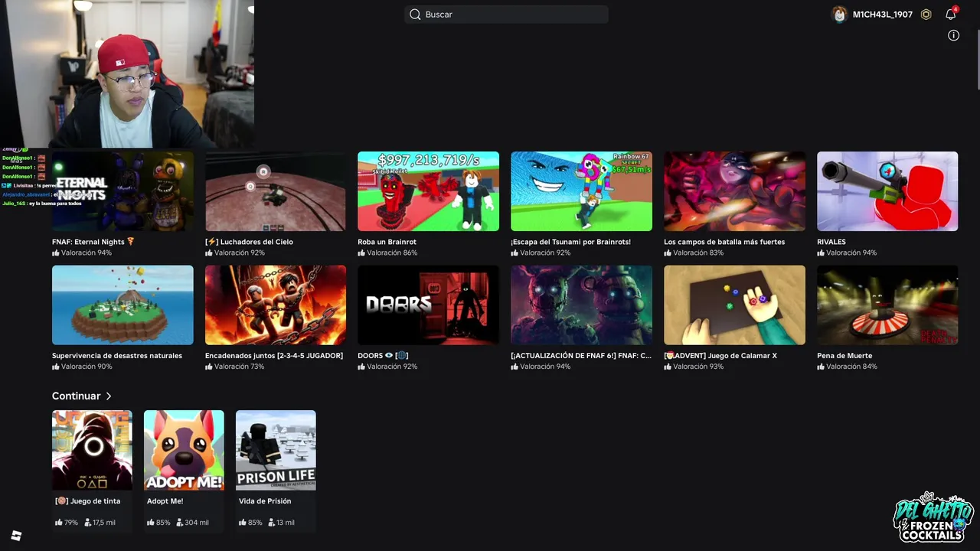Click thumbs-up icon beside Juego de Calamar X 93%

(668, 367)
